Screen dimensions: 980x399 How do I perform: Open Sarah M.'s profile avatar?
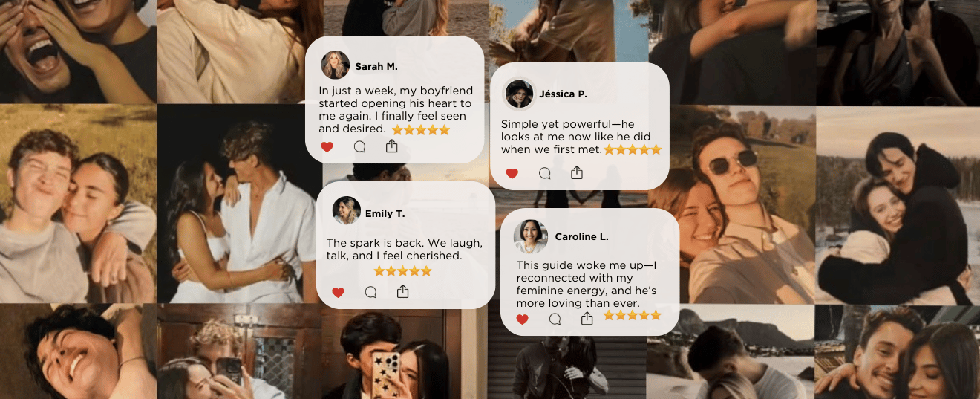[x=336, y=65]
